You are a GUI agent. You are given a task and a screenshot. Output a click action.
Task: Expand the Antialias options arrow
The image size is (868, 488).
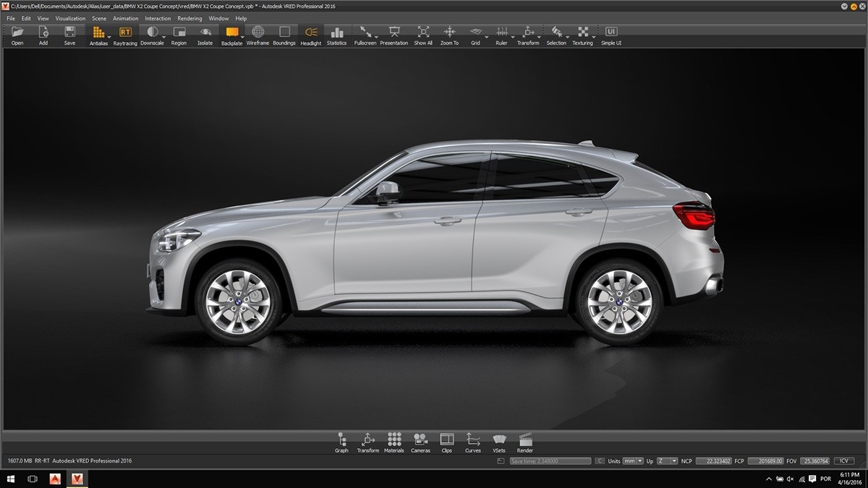point(109,37)
